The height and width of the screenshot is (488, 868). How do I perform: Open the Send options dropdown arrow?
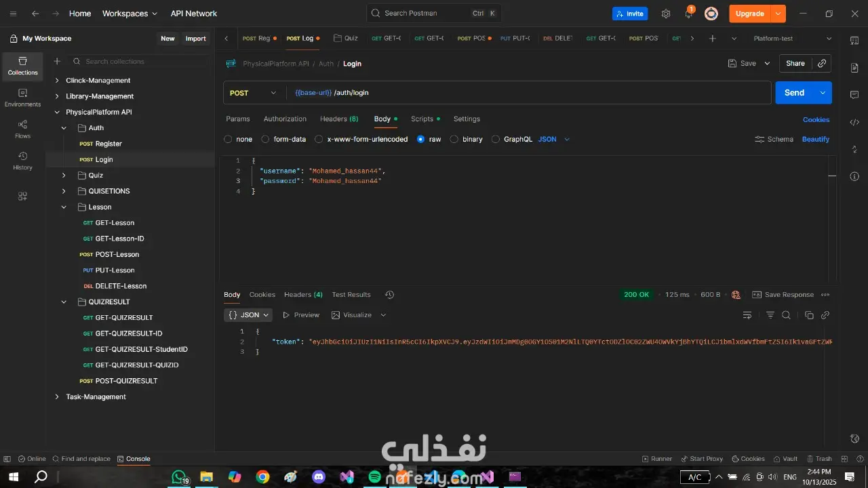click(x=823, y=93)
